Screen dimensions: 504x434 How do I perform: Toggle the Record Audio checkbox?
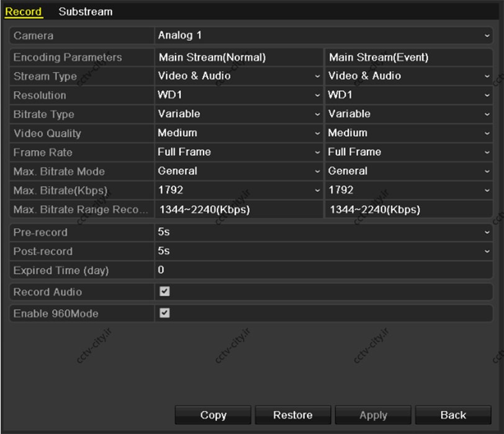click(164, 291)
